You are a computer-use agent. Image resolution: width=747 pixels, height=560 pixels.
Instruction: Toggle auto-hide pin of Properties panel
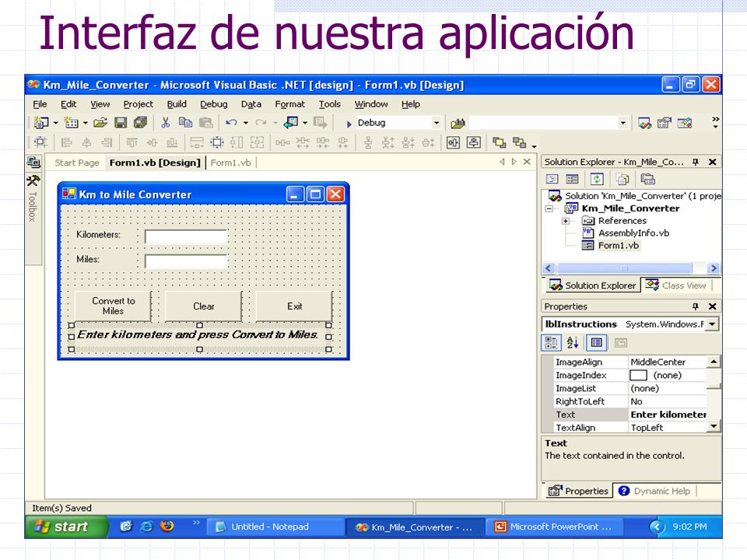coord(696,306)
